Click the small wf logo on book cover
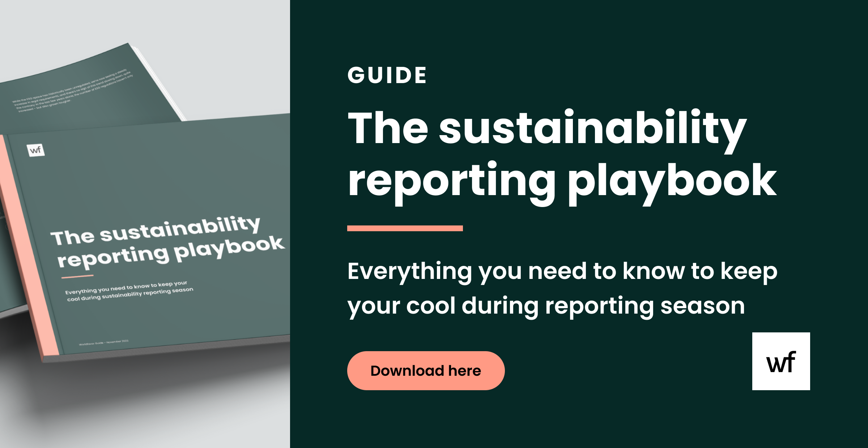The height and width of the screenshot is (448, 868). pos(36,150)
